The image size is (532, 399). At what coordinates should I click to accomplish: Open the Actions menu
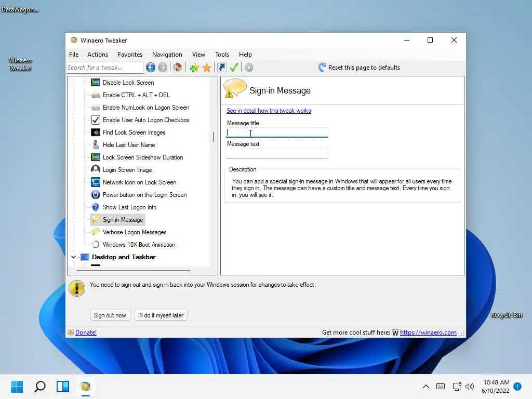point(98,54)
